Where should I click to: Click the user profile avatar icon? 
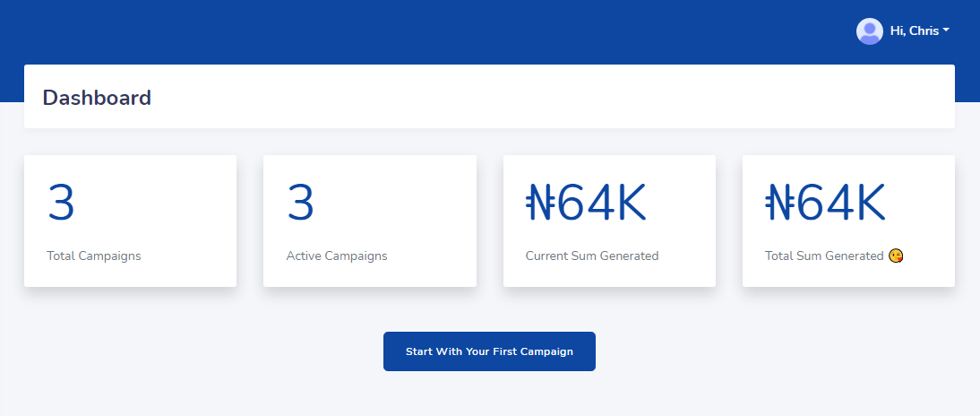point(869,31)
